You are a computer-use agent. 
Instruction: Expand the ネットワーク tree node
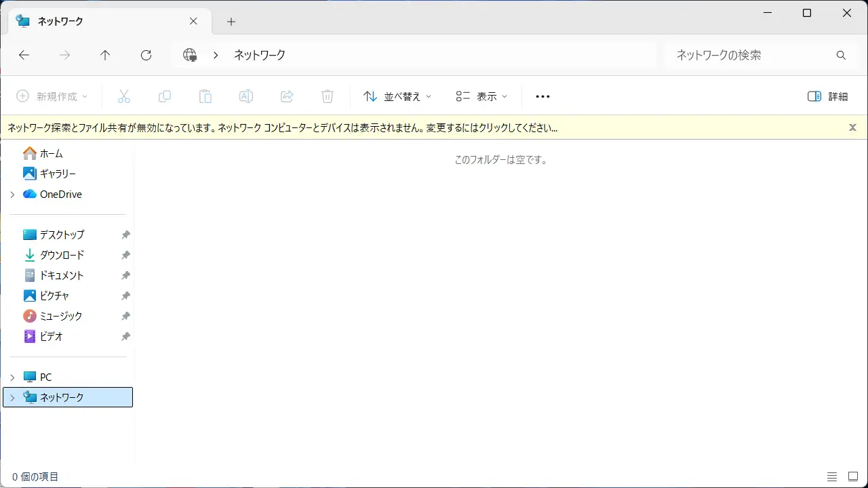pyautogui.click(x=12, y=398)
